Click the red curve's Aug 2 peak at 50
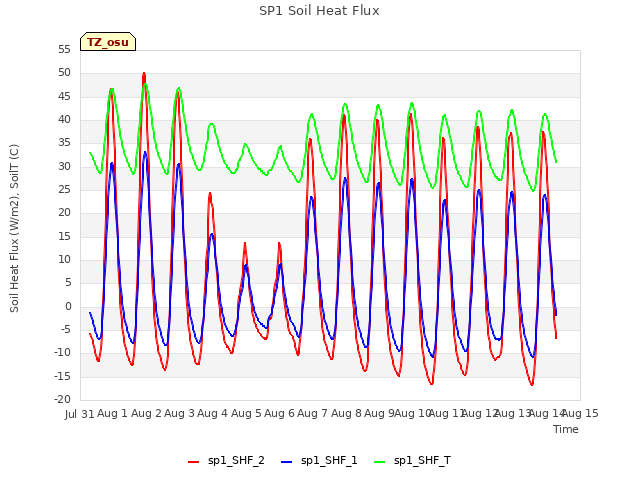The width and height of the screenshot is (640, 480). click(x=144, y=74)
